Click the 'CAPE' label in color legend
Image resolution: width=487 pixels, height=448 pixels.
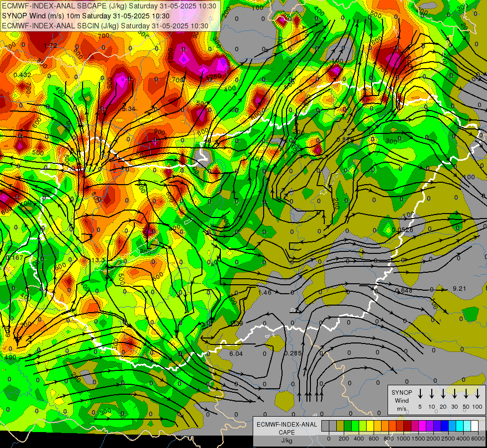(x=287, y=433)
